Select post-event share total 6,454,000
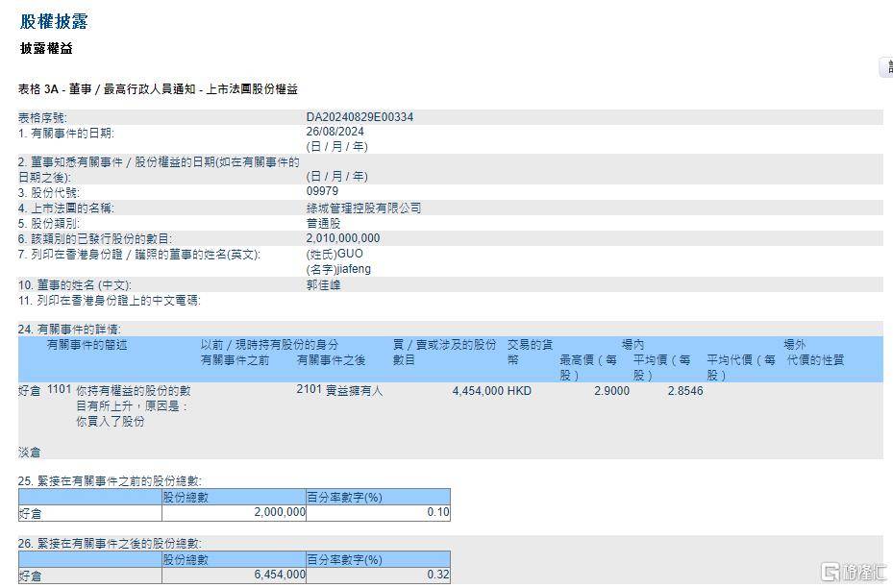The image size is (893, 588). click(280, 575)
